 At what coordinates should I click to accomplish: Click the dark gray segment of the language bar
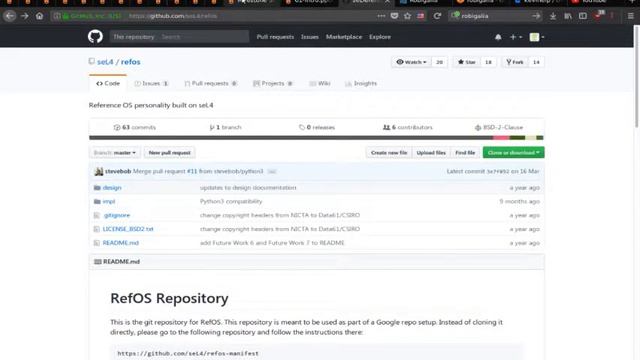[291, 138]
